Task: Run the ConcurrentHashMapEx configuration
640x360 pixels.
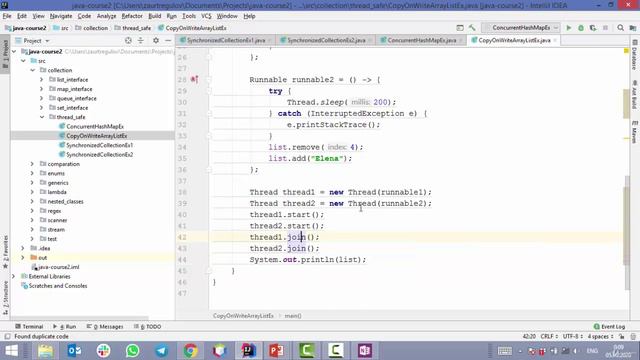Action: tap(569, 28)
